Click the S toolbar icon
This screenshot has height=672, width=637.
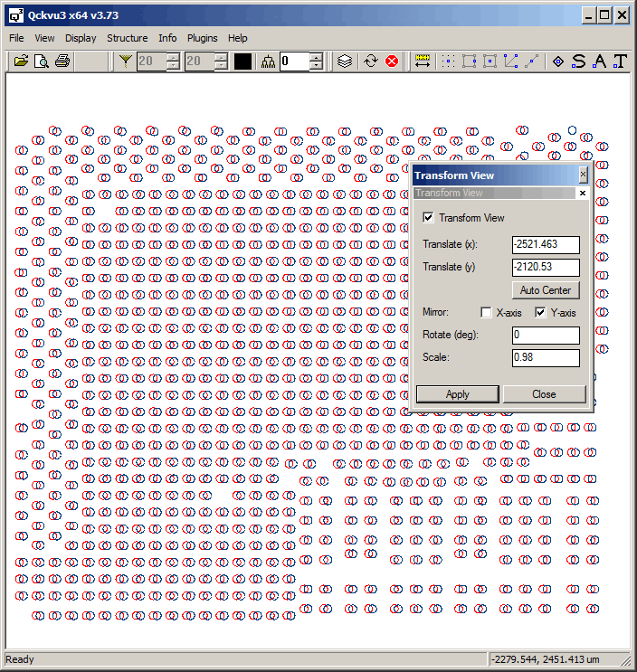[579, 62]
